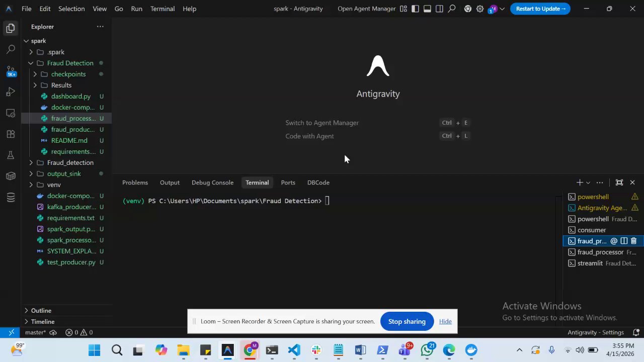
Task: Open the account avatar with notification badge
Action: pyautogui.click(x=493, y=9)
